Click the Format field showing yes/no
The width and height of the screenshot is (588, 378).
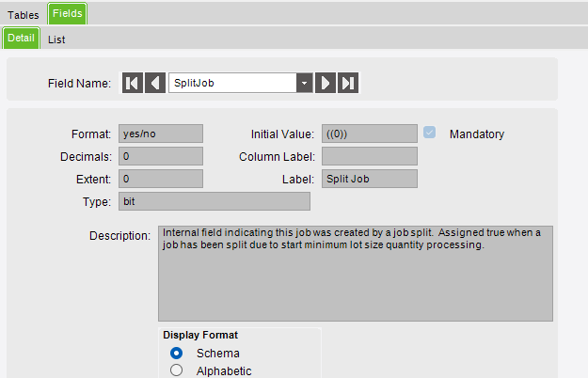[161, 134]
